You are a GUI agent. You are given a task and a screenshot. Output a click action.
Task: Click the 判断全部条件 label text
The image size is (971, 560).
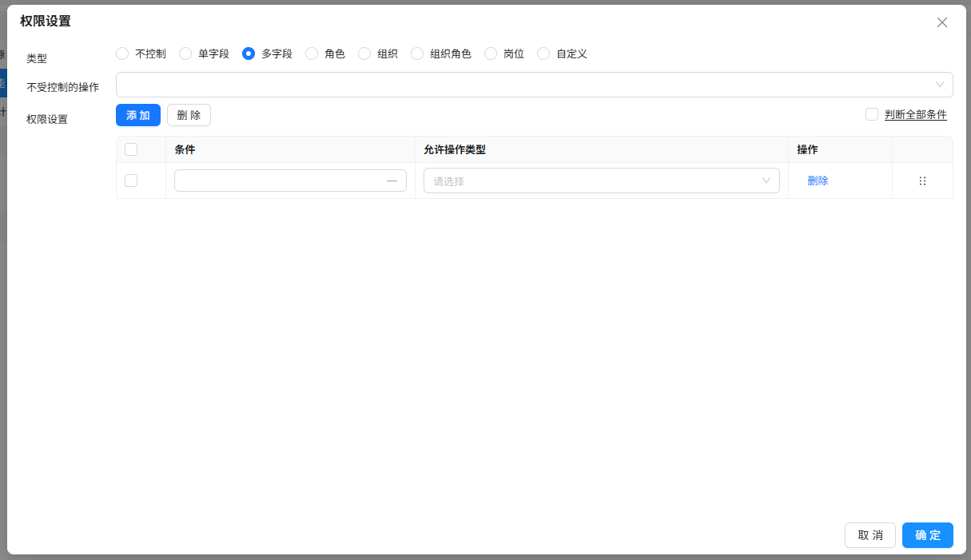click(x=916, y=114)
